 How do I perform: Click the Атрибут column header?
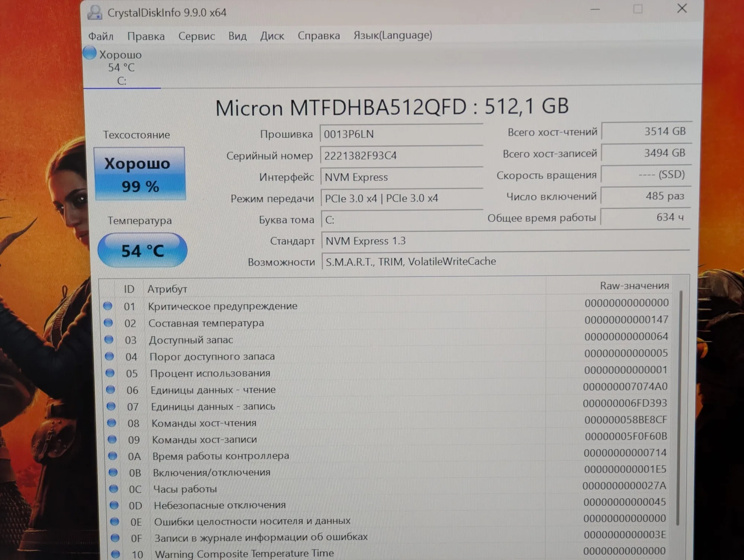point(167,289)
